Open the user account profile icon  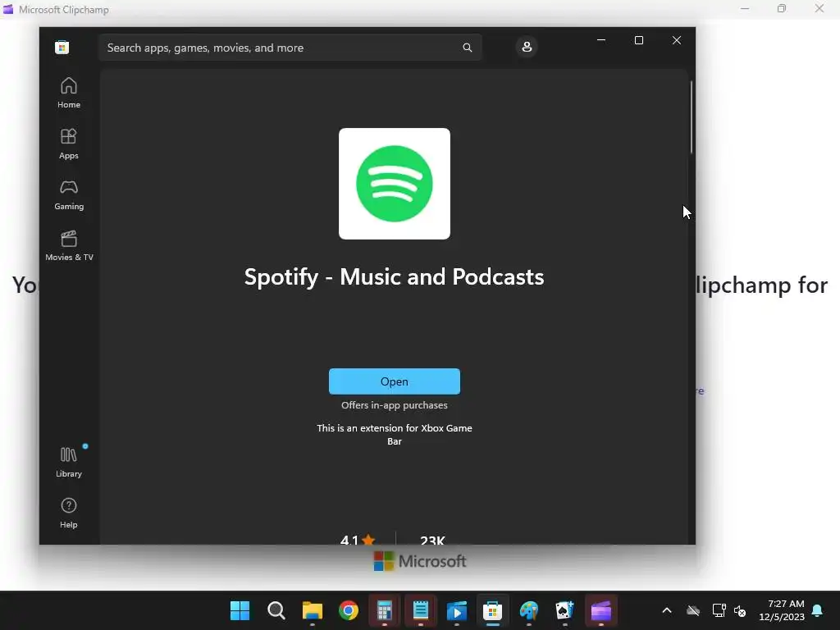(x=527, y=47)
